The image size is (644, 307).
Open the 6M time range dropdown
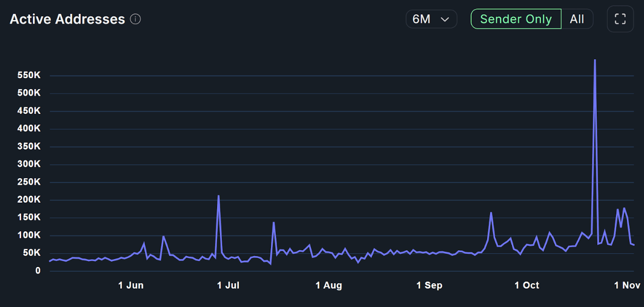click(x=431, y=19)
